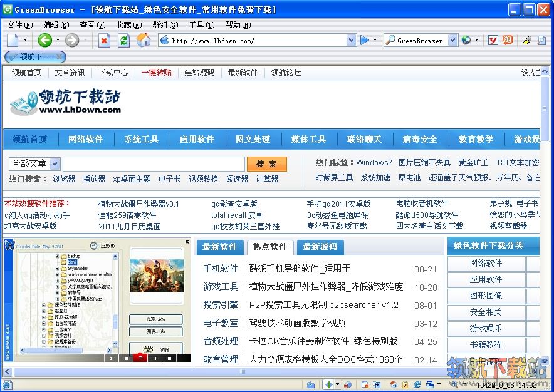Click the find in page icon
The width and height of the screenshot is (554, 392).
pyautogui.click(x=541, y=41)
